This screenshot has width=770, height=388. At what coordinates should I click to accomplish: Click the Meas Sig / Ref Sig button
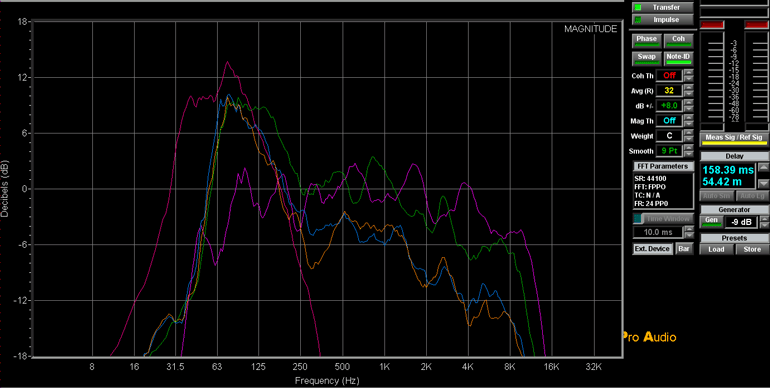[734, 139]
